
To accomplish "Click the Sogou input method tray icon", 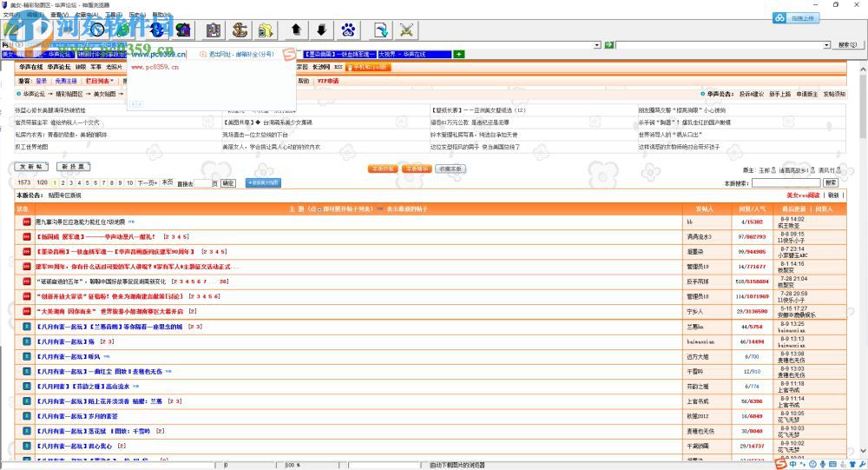I will tap(782, 464).
